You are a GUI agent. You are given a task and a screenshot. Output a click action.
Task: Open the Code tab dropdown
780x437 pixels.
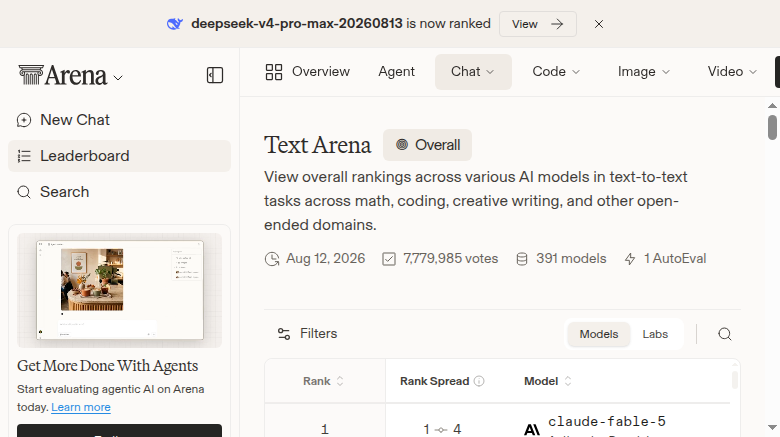click(x=556, y=72)
